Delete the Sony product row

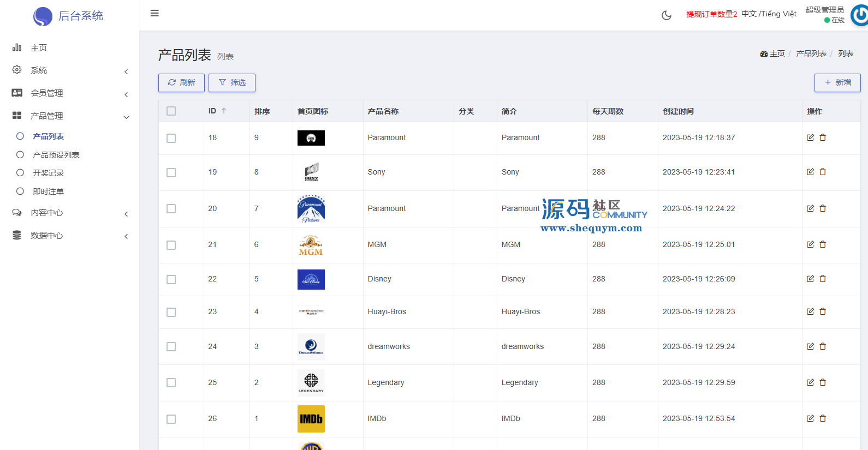823,172
